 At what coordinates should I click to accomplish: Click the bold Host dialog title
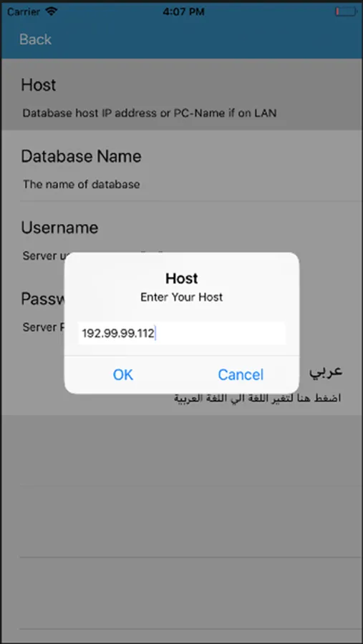point(182,278)
